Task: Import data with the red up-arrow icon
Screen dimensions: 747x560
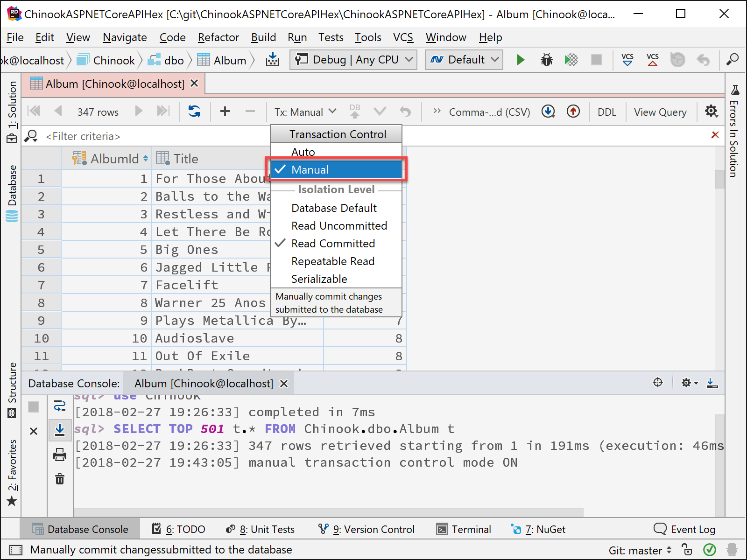Action: [573, 111]
